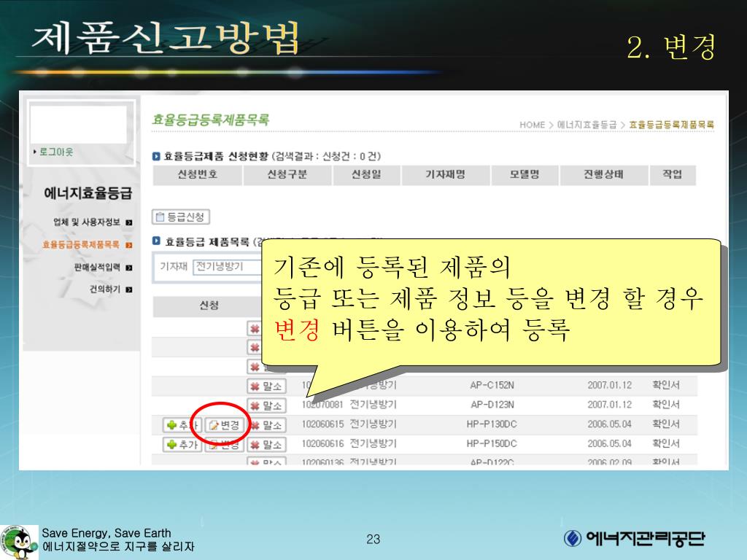The height and width of the screenshot is (560, 747).
Task: Click 추가 button in HP-P150DC row
Action: click(182, 445)
